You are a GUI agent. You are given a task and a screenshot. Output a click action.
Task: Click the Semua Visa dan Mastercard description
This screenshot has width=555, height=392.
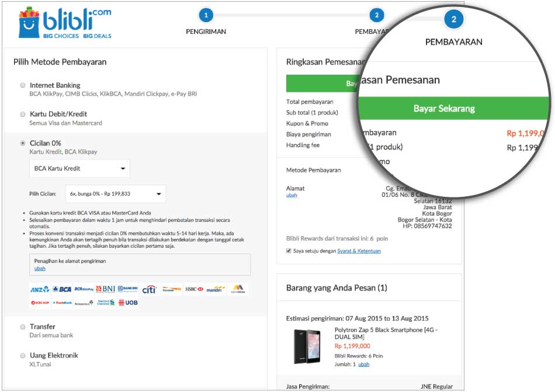tap(65, 123)
